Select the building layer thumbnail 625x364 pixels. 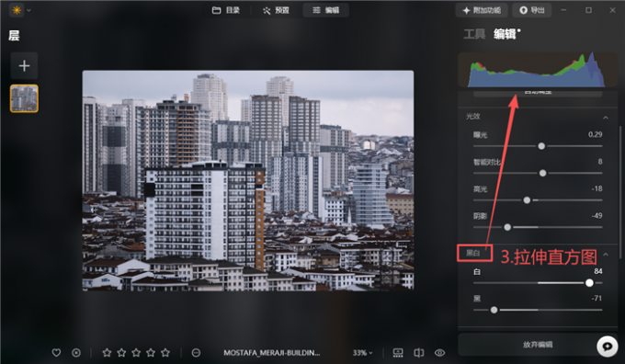pos(24,98)
